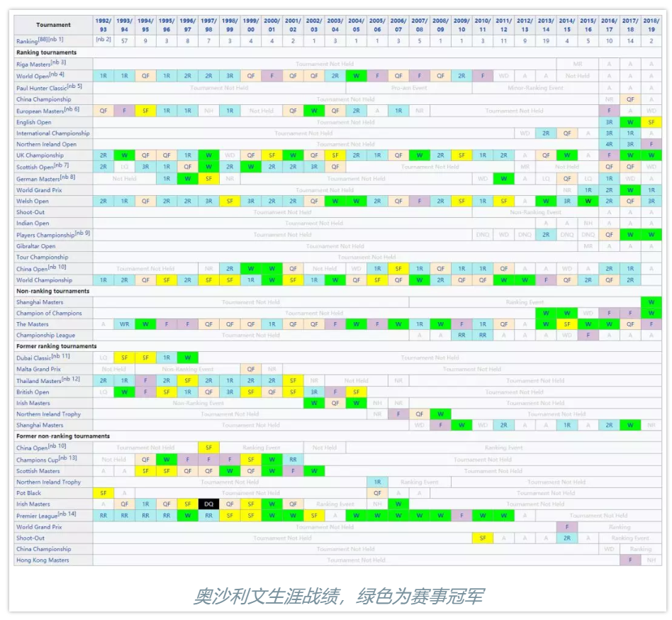Select the World Championship row label

[x=44, y=280]
